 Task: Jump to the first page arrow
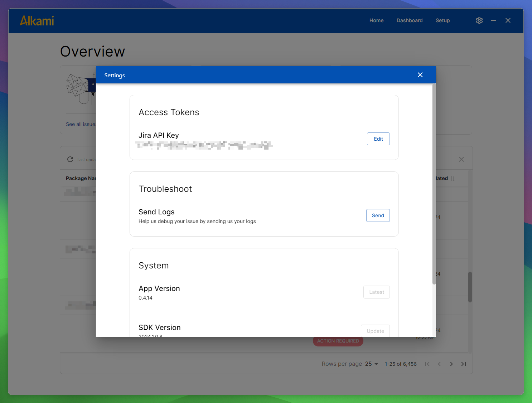click(x=427, y=364)
